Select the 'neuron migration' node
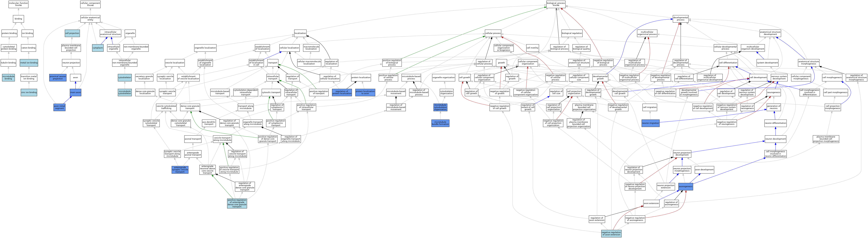Screen dimensions: 868x238 [x=651, y=123]
